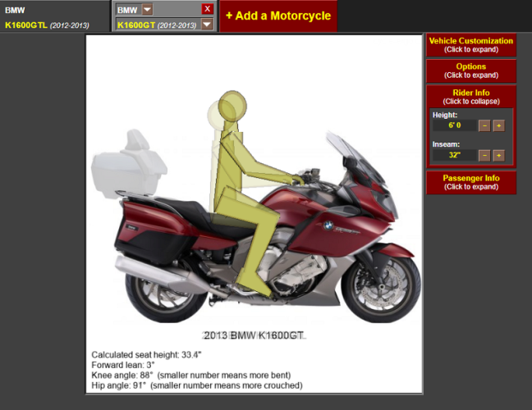
Task: Open the BMW make dropdown arrow
Action: click(147, 10)
